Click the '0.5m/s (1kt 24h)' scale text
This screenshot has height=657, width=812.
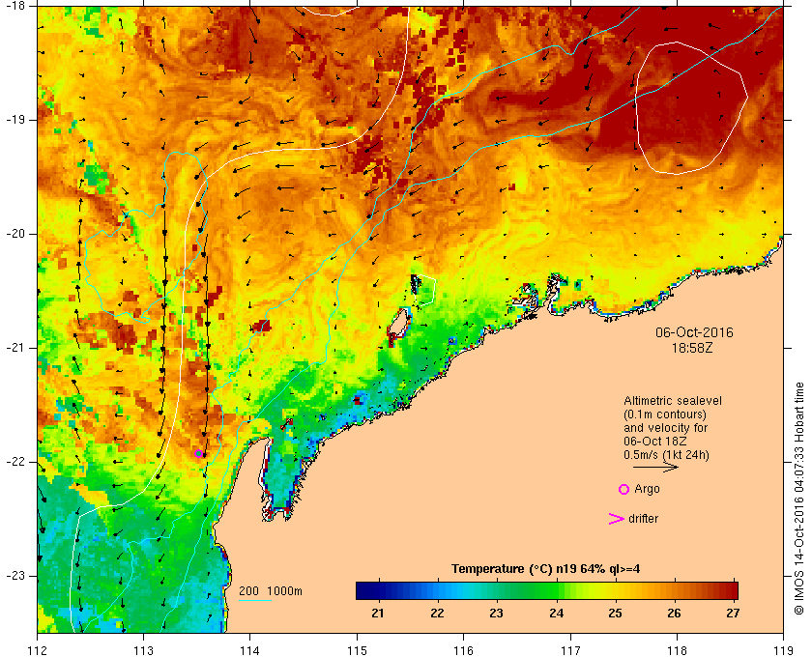pos(666,455)
